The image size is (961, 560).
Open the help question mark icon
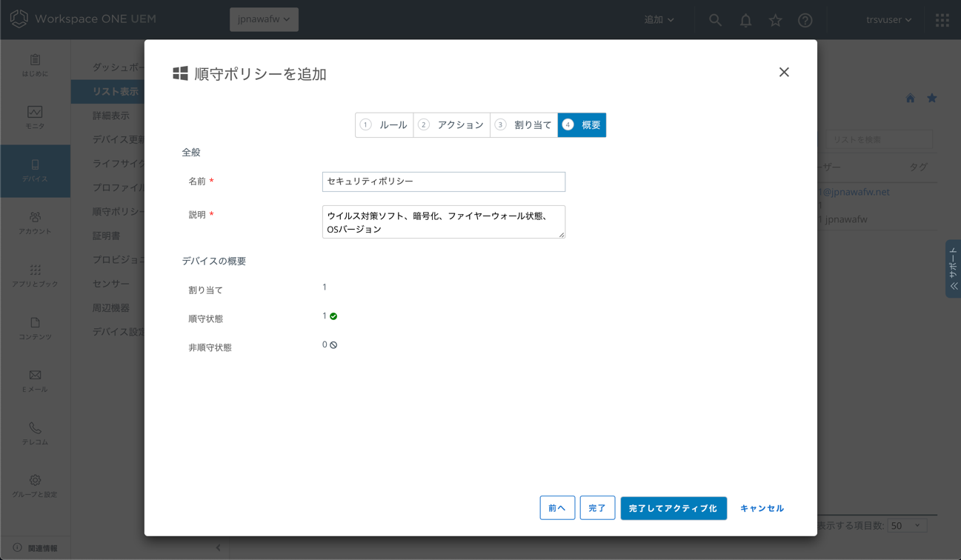coord(805,20)
